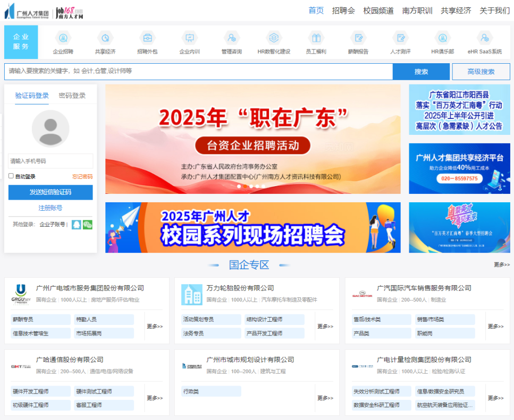The image size is (514, 420).
Task: Select the 人才测评 icon
Action: (401, 38)
